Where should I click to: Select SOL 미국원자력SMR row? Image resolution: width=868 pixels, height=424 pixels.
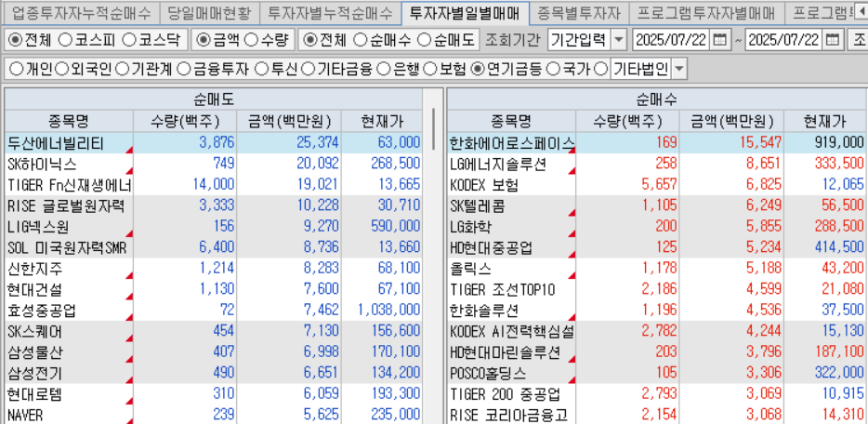213,248
